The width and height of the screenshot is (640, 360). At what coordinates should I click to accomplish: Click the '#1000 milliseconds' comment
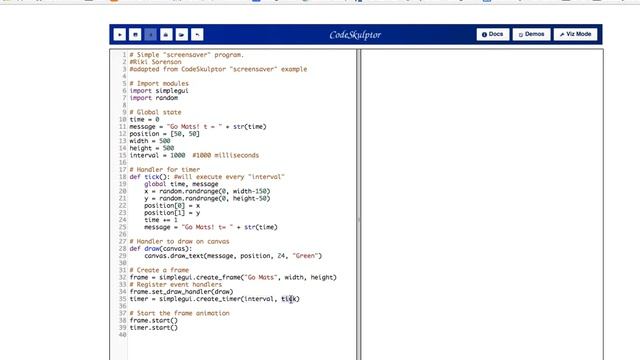226,156
